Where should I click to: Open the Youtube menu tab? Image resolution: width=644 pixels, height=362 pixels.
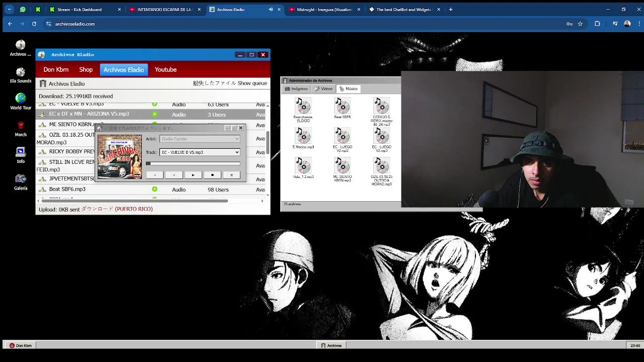[x=166, y=70]
